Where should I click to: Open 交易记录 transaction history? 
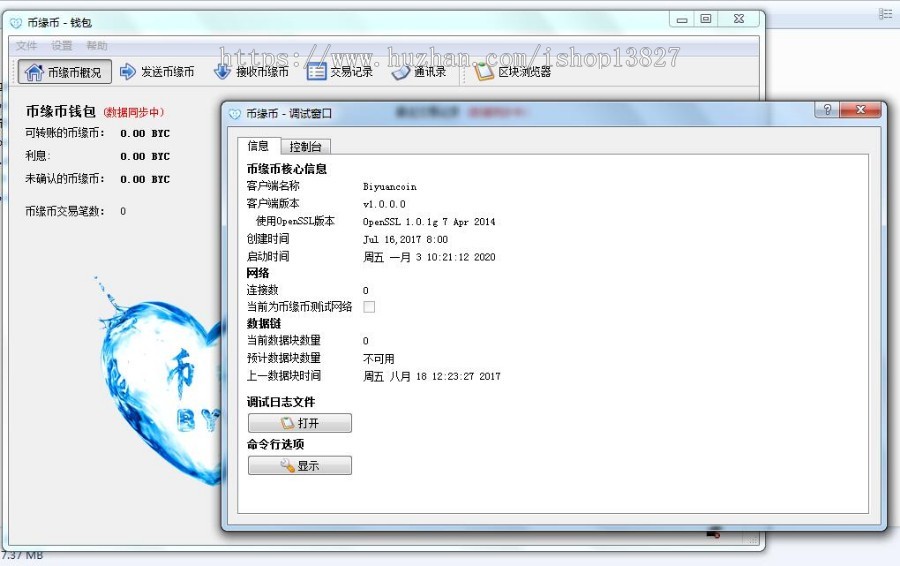(339, 72)
